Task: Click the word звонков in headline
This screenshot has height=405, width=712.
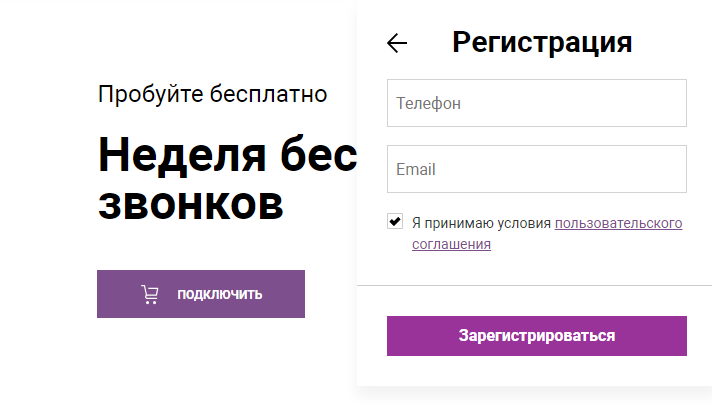Action: [190, 203]
